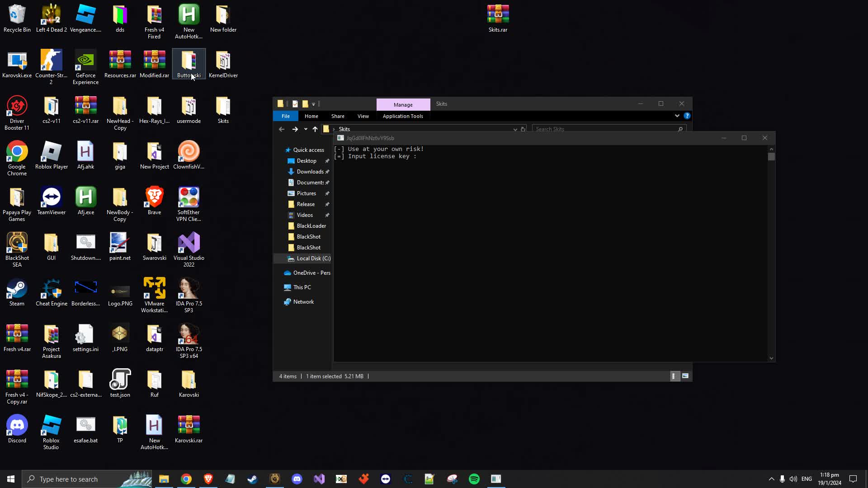Switch to the View tab in Explorer
This screenshot has width=868, height=488.
click(x=363, y=116)
